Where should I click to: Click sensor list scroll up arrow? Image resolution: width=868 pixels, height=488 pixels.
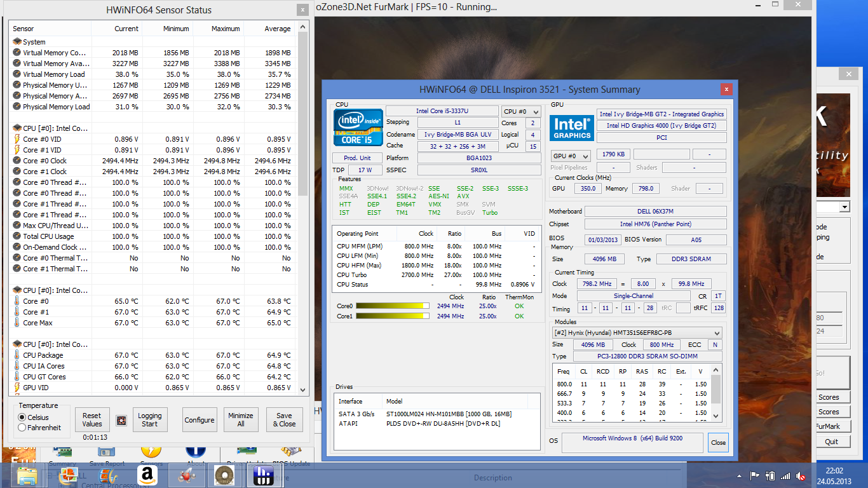(x=302, y=28)
